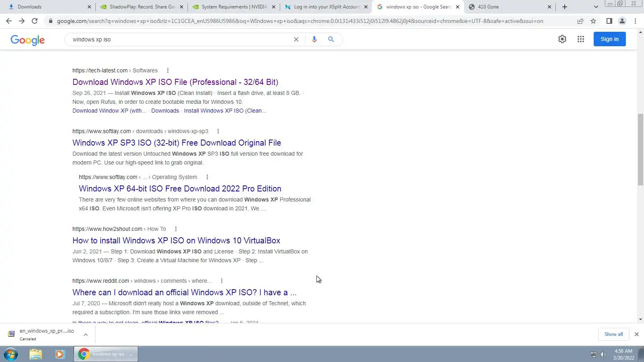Open more options for reddit.com result
644x362 pixels.
(x=222, y=281)
